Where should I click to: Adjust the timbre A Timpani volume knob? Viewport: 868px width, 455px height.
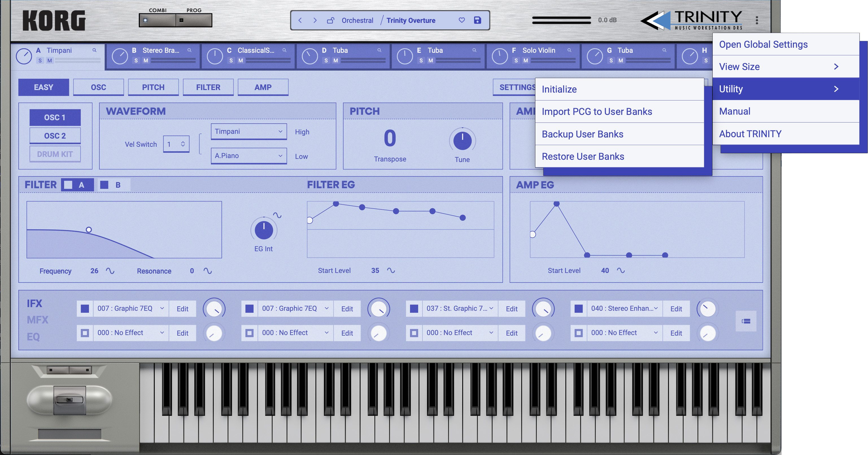pos(24,56)
